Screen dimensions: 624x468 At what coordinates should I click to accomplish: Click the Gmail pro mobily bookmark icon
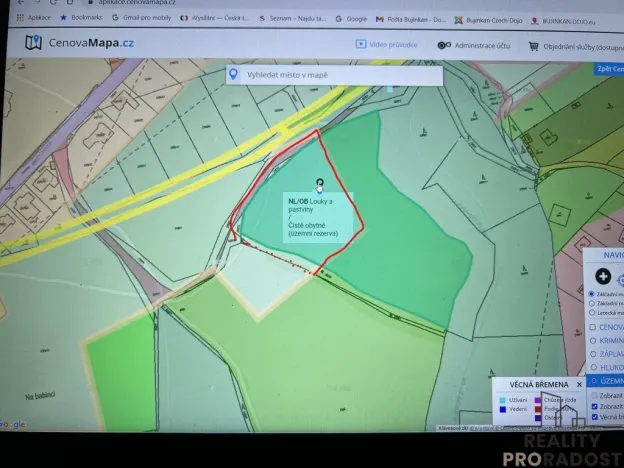tap(114, 18)
